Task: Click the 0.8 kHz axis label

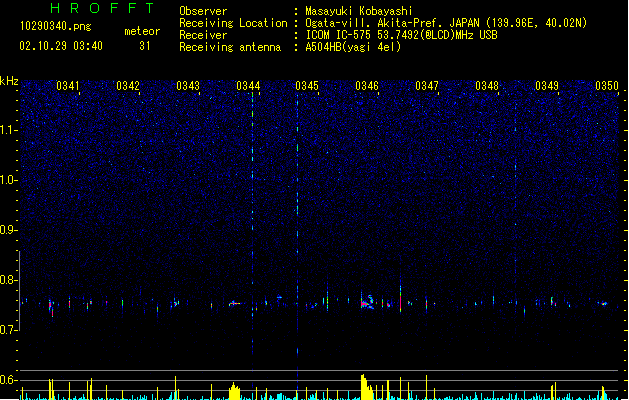Action: pos(9,280)
